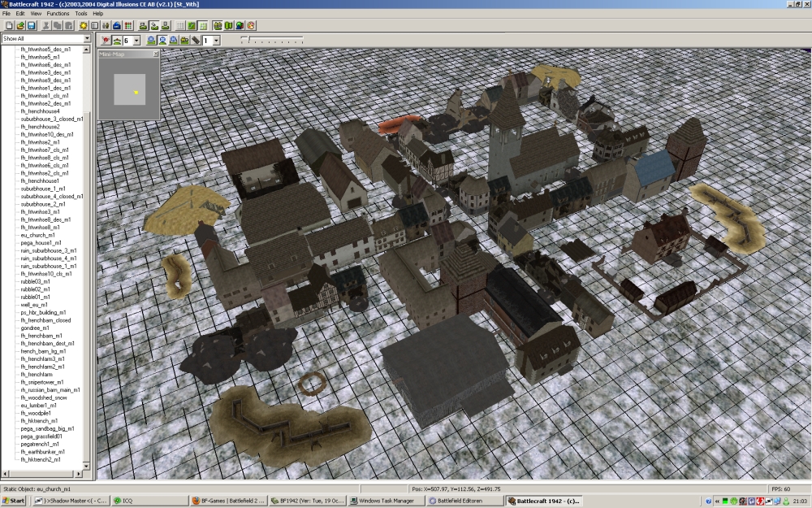Click the object list scroll down arrow
Viewport: 812px width, 508px height.
(87, 466)
